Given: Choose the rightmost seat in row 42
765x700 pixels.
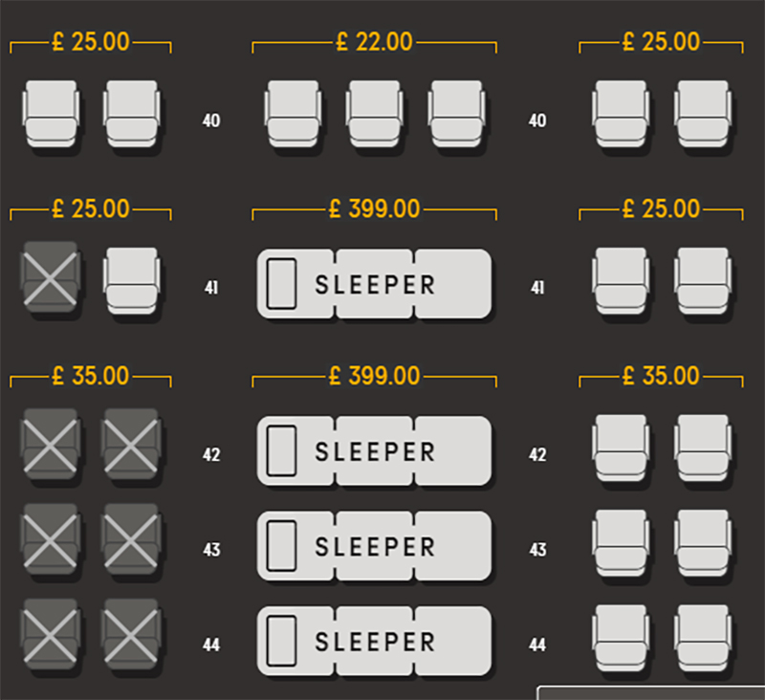Looking at the screenshot, I should click(703, 448).
